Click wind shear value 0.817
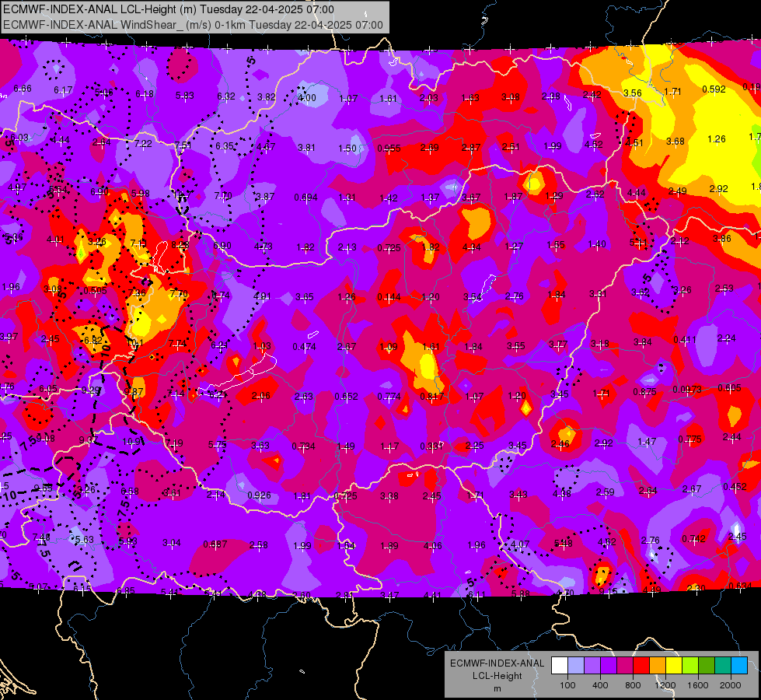The width and height of the screenshot is (761, 700). pos(432,396)
